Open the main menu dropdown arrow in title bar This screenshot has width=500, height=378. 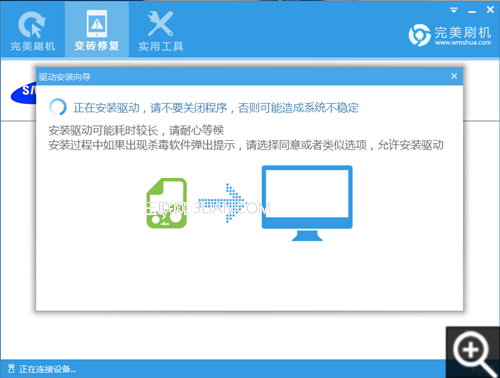[454, 10]
